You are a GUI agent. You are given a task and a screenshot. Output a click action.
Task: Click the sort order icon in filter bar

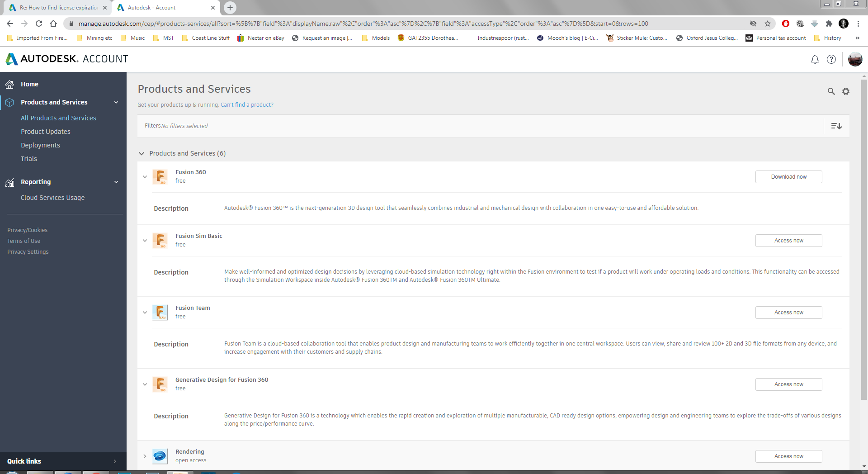836,126
